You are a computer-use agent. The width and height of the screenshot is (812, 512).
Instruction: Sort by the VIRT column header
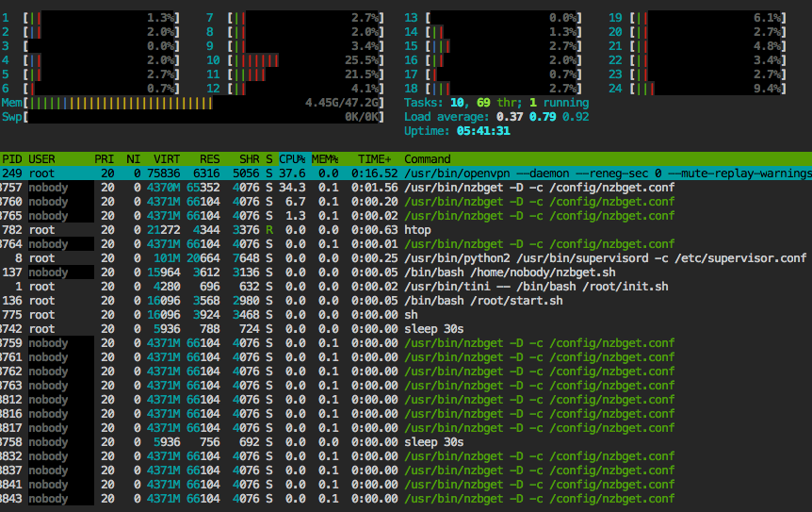click(167, 159)
